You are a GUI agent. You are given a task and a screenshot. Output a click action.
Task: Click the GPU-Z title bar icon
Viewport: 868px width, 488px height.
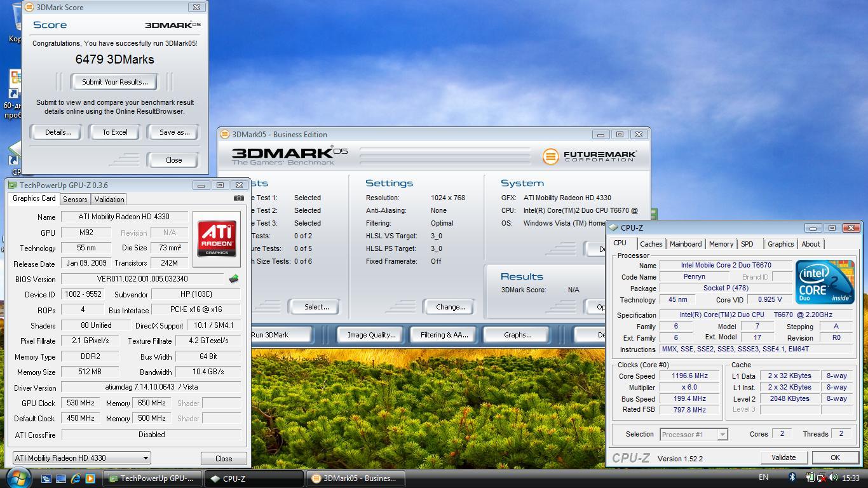(x=13, y=186)
